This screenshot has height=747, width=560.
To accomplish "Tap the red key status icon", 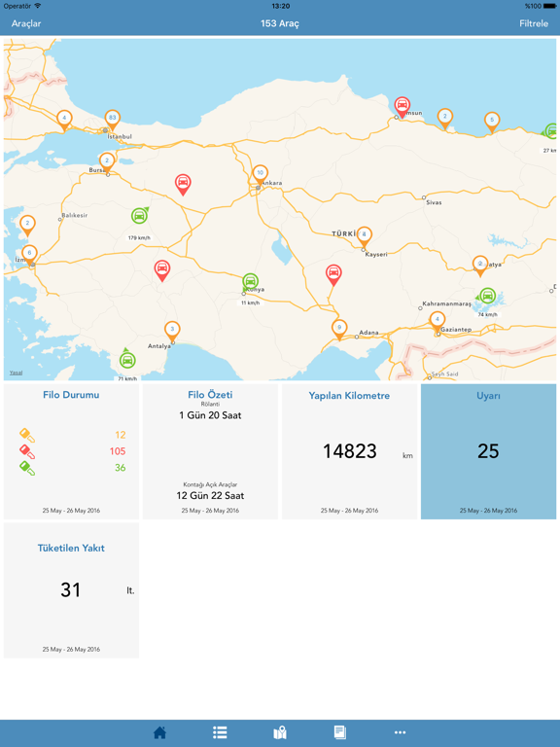I will [27, 451].
